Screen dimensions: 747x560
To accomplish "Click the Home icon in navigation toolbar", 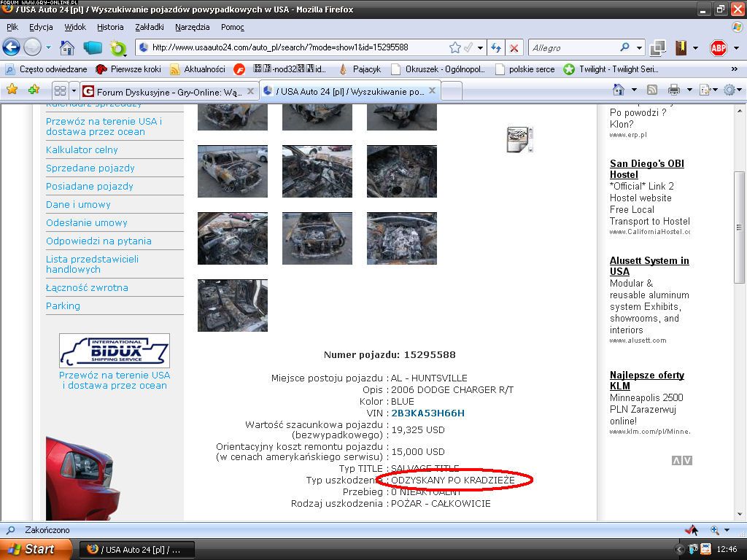I will coord(66,48).
